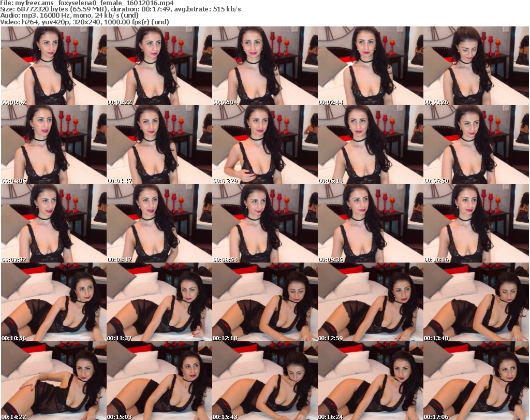Open the frame labeled 00:14:22

[54, 381]
